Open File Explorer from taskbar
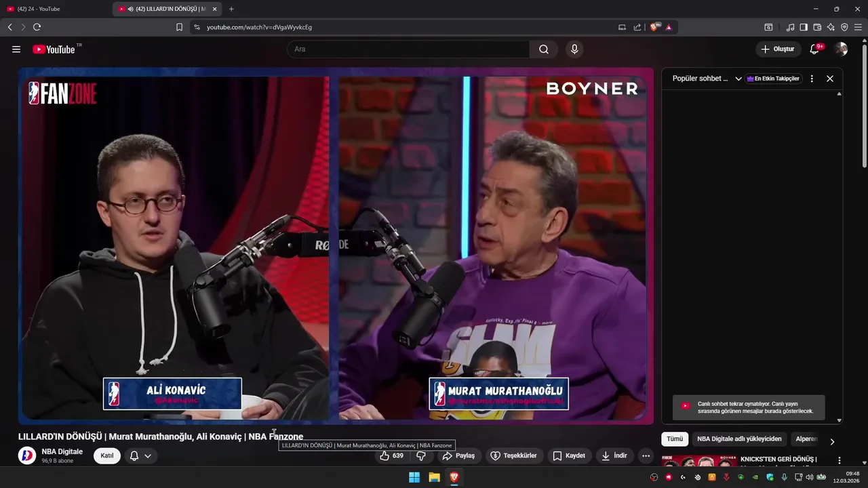 (x=434, y=477)
